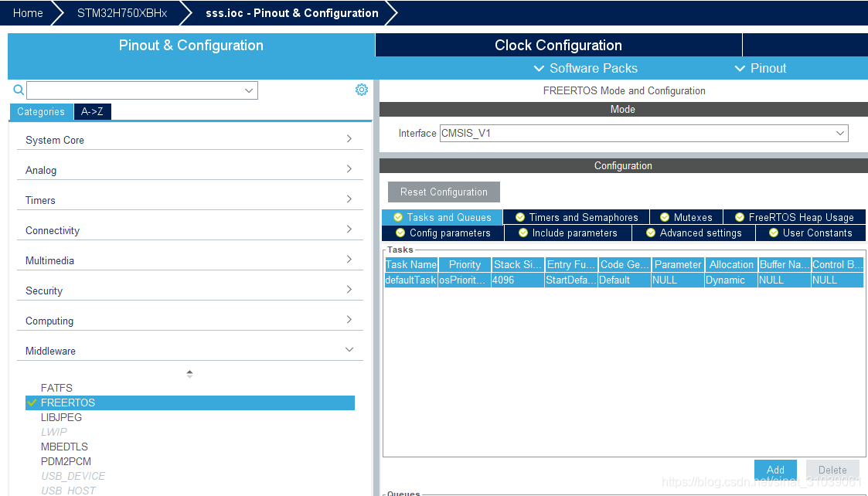Open the Mutexes tab

coord(686,217)
